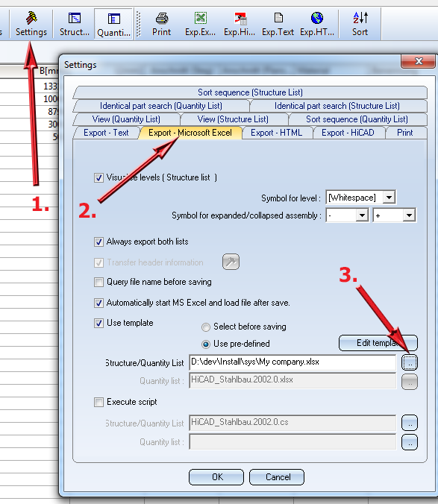Switch to Structure list view in toolbar
Screen dimensions: 438x504
pos(75,24)
